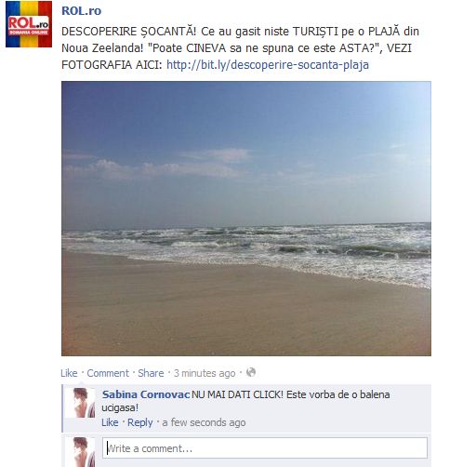The image size is (476, 467).
Task: Open the ROL.ro page name link
Action: coord(81,11)
